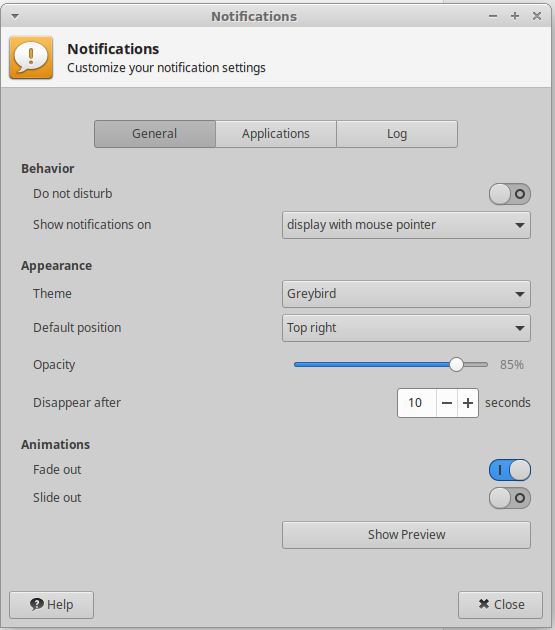Switch to the Applications tab
This screenshot has height=630, width=555.
coord(276,134)
